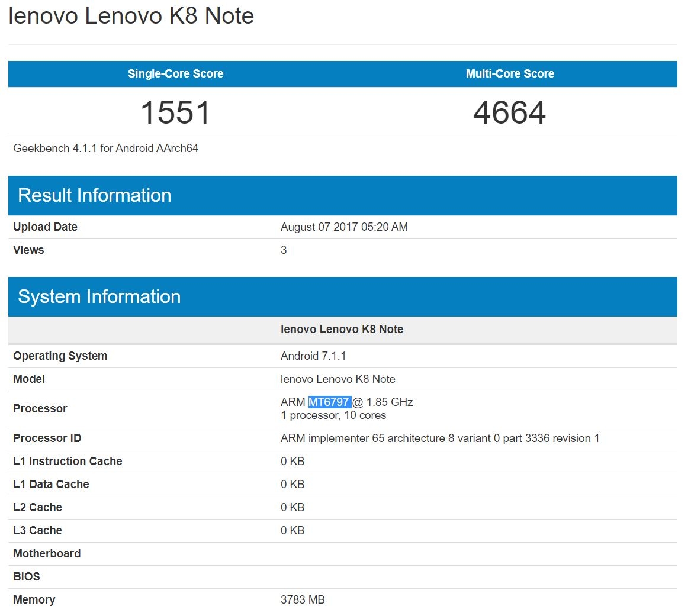The width and height of the screenshot is (691, 616).
Task: Click the highlighted MT6797 processor link
Action: point(330,402)
